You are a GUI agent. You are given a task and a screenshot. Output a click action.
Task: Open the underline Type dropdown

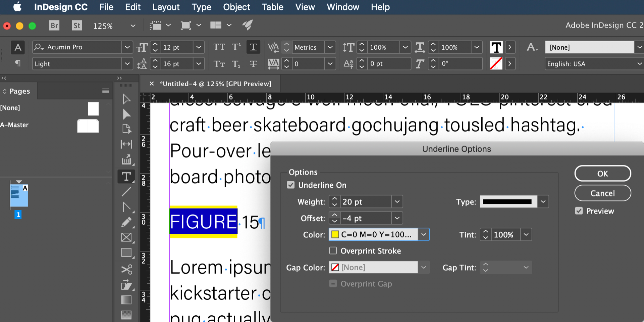543,202
